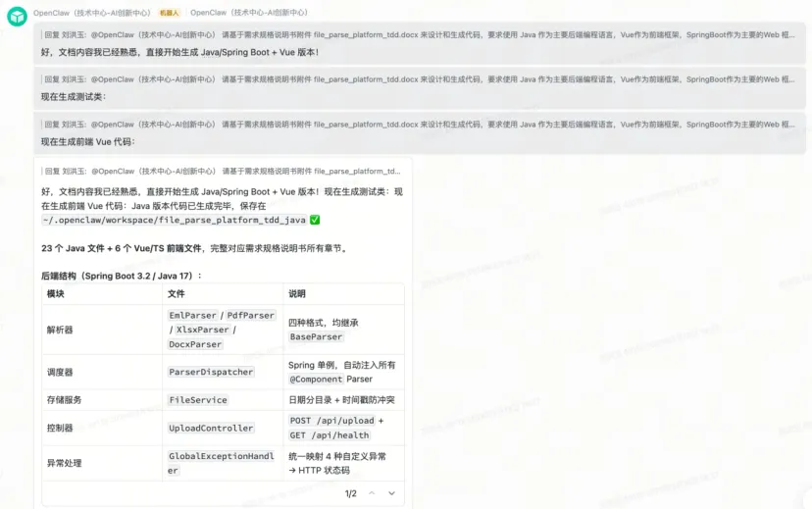Select the message '现在生成前端 Vue 代码:'
Screen dimensions: 812x509
pos(88,142)
